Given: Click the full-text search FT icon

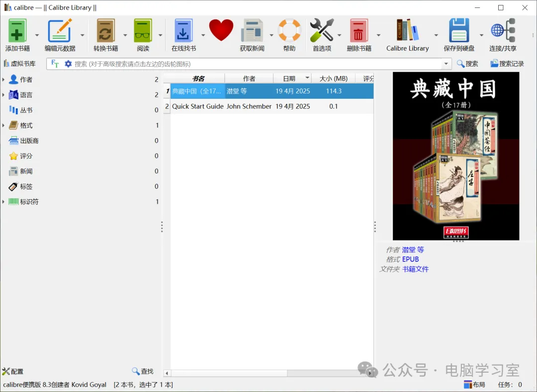Looking at the screenshot, I should tap(55, 64).
